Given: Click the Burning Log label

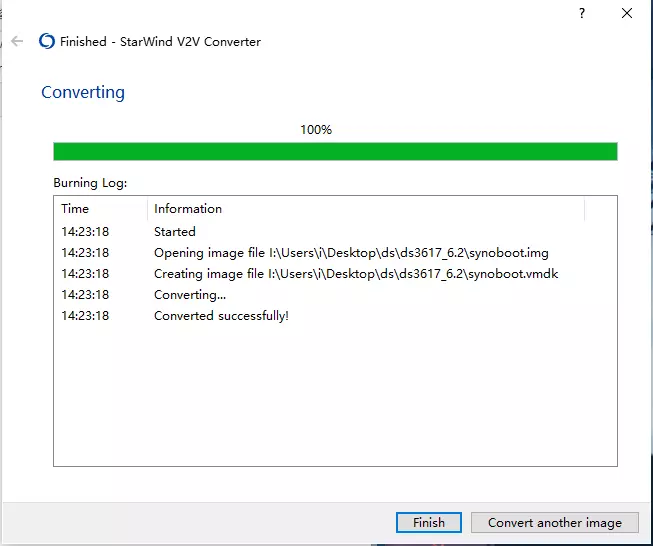Looking at the screenshot, I should tap(90, 183).
